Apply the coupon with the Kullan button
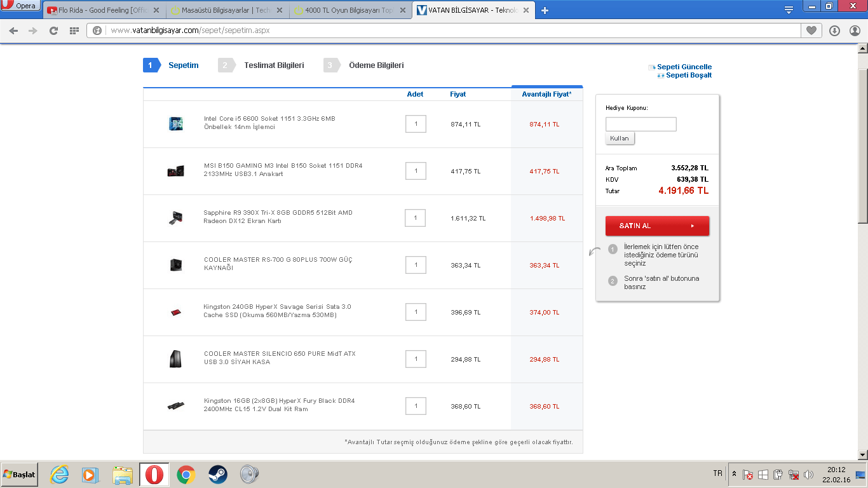Viewport: 868px width, 488px height. pos(620,138)
